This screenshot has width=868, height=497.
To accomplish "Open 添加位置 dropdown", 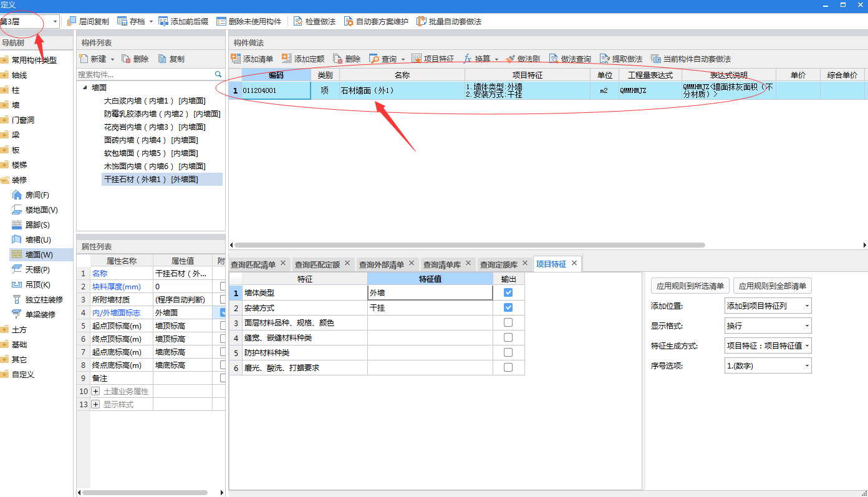I will (768, 306).
